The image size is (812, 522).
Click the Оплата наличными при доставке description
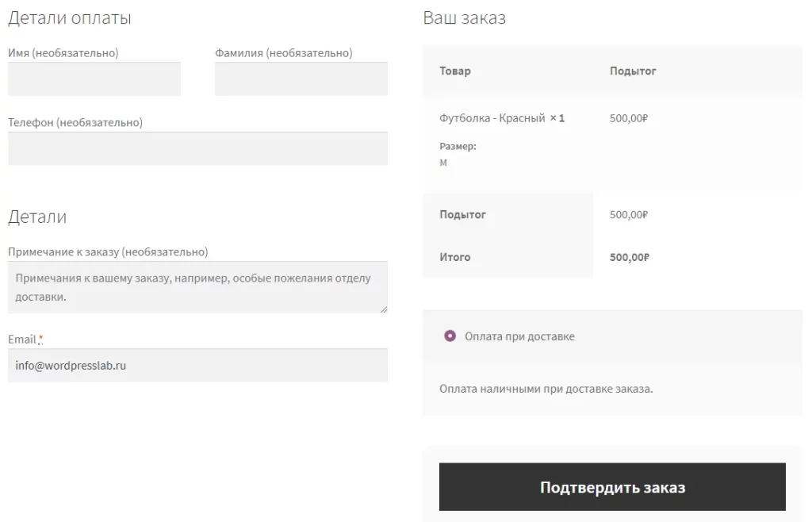coord(546,389)
